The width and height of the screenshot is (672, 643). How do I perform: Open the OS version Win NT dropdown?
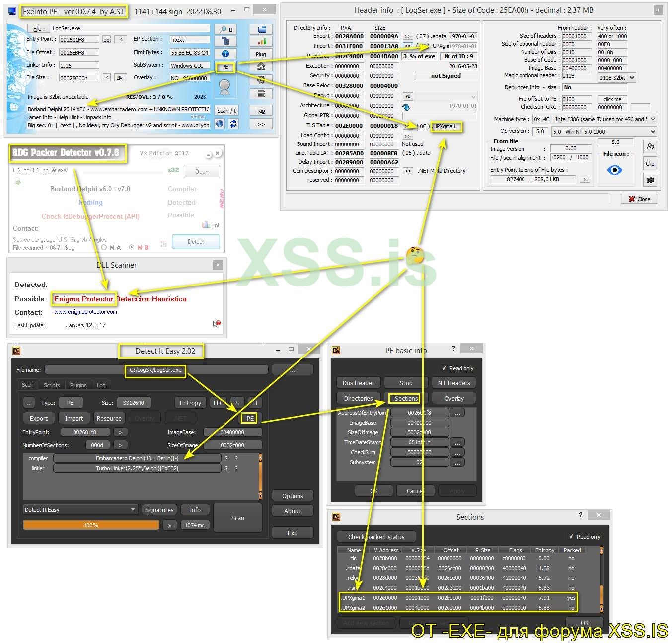tap(604, 132)
